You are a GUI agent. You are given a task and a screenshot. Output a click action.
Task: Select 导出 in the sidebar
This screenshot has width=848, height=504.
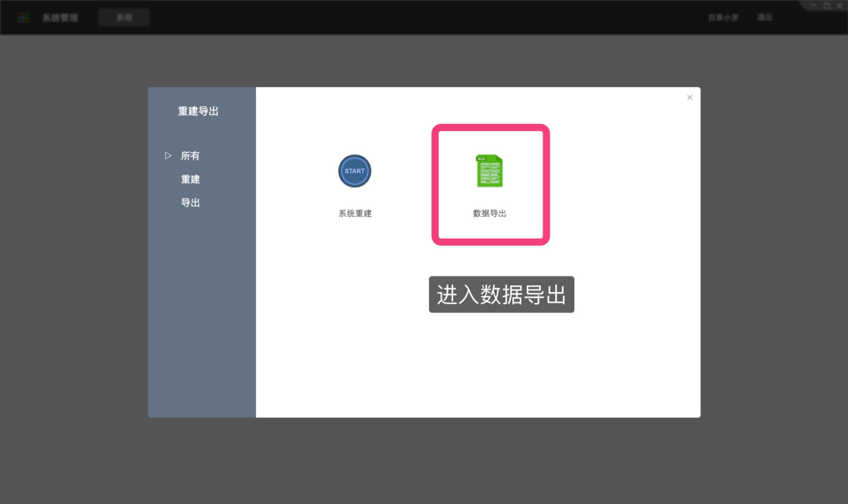pyautogui.click(x=190, y=202)
